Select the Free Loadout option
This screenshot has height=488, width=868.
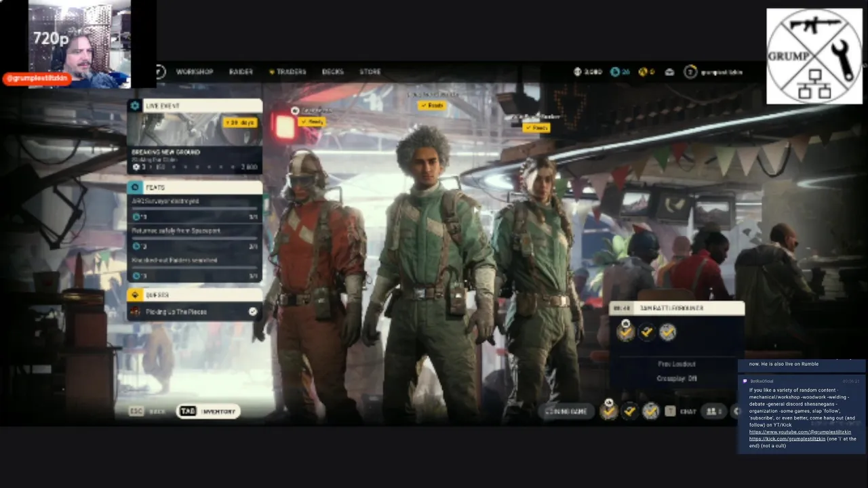676,364
